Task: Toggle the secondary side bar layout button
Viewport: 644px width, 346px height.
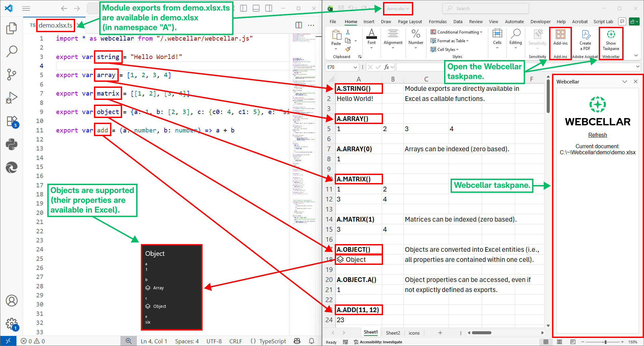Action: (269, 8)
